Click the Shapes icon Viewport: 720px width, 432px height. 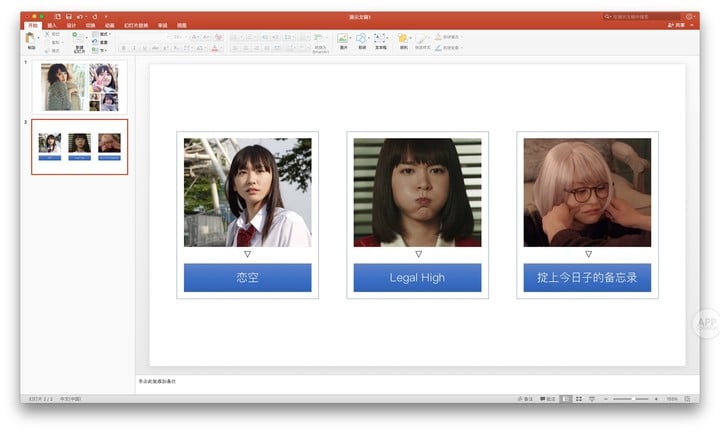click(x=361, y=39)
